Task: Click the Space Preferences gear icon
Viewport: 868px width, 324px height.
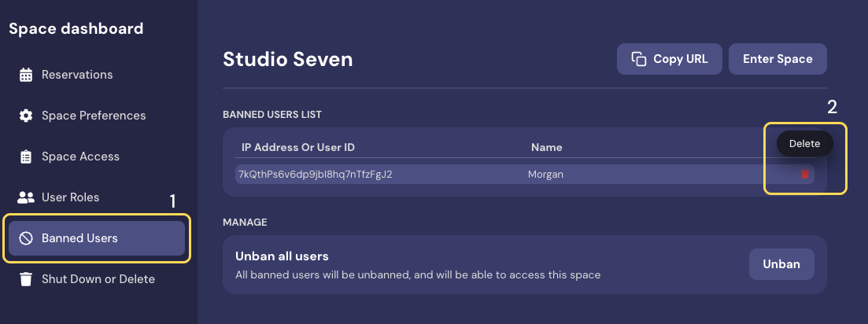Action: click(26, 116)
